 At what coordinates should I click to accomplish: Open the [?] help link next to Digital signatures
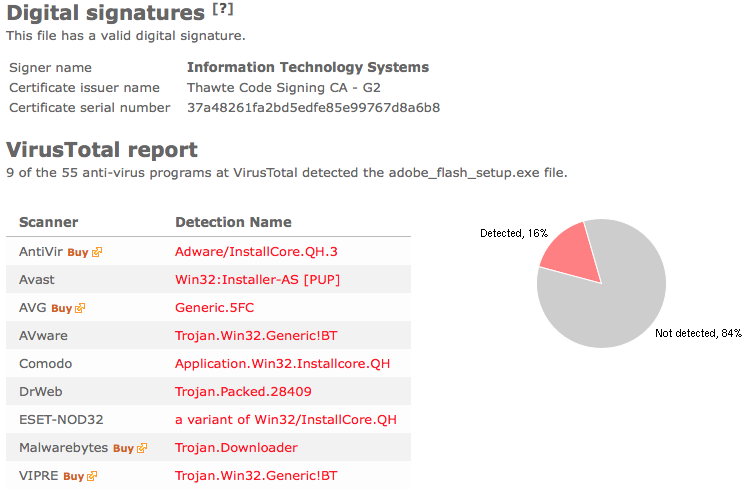point(223,9)
